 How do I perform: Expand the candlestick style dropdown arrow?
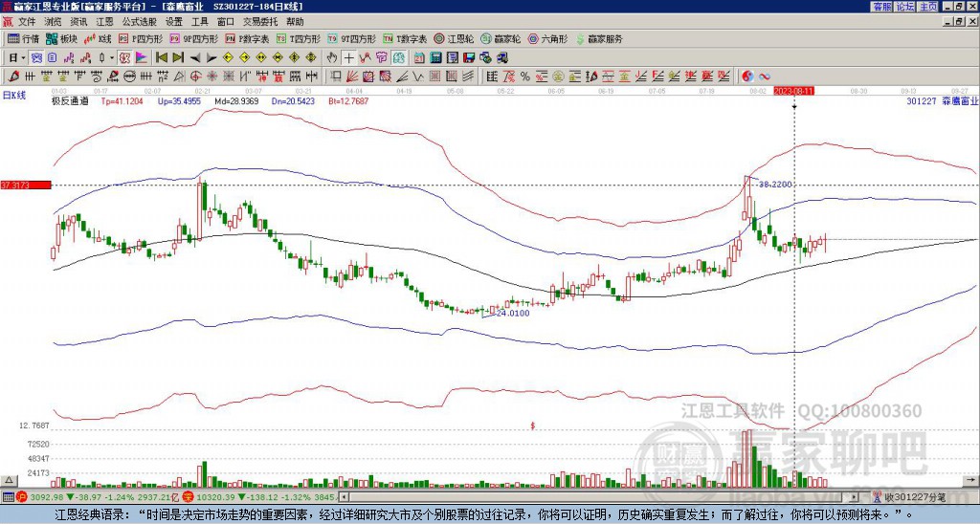coord(112,58)
